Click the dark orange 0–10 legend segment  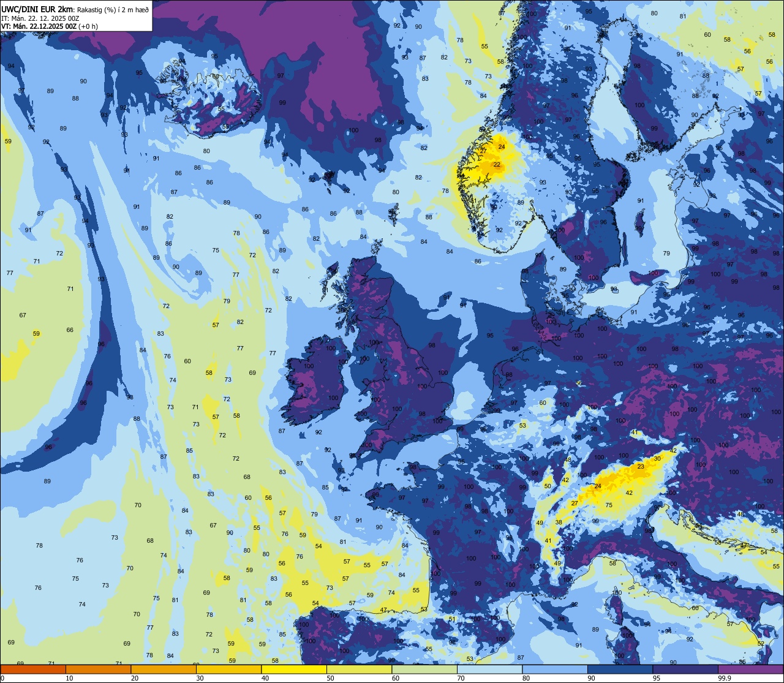[x=33, y=669]
